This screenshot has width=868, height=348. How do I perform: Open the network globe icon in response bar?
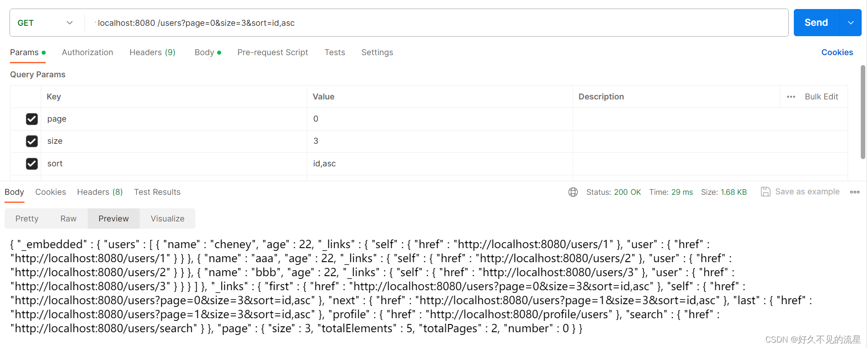point(573,192)
